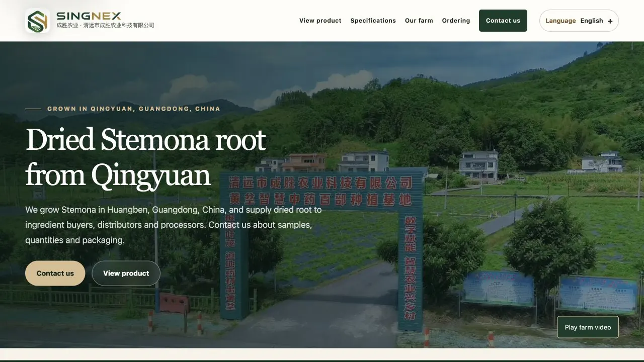Image resolution: width=644 pixels, height=362 pixels.
Task: Click the Chinese company name under the logo
Action: click(105, 26)
